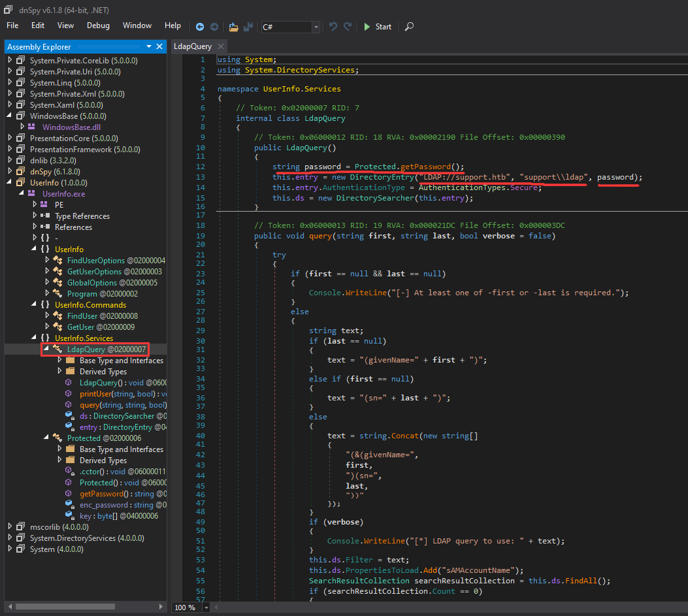Open the search magnifier in toolbar
The height and width of the screenshot is (616, 688).
point(409,27)
